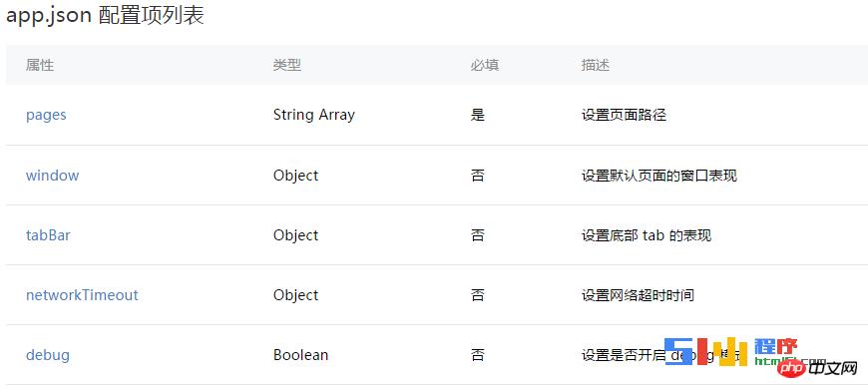Image resolution: width=868 pixels, height=388 pixels.
Task: Select the 设置页面路径 description text
Action: [x=624, y=115]
